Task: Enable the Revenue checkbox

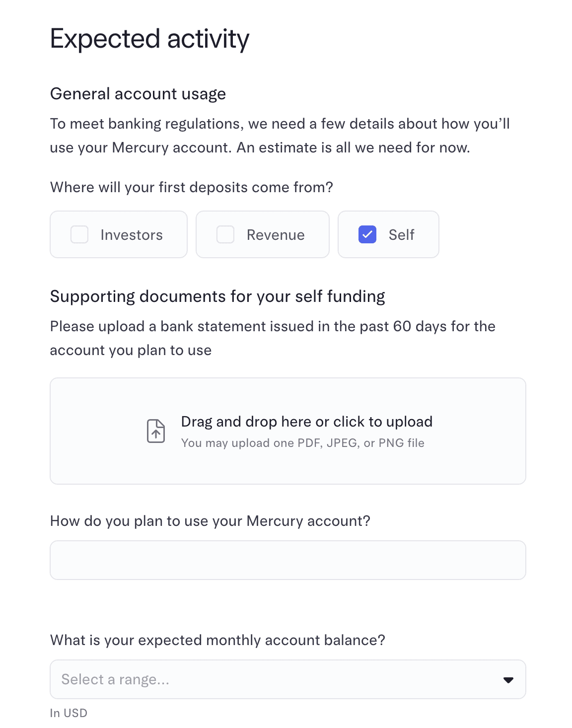Action: 225,234
